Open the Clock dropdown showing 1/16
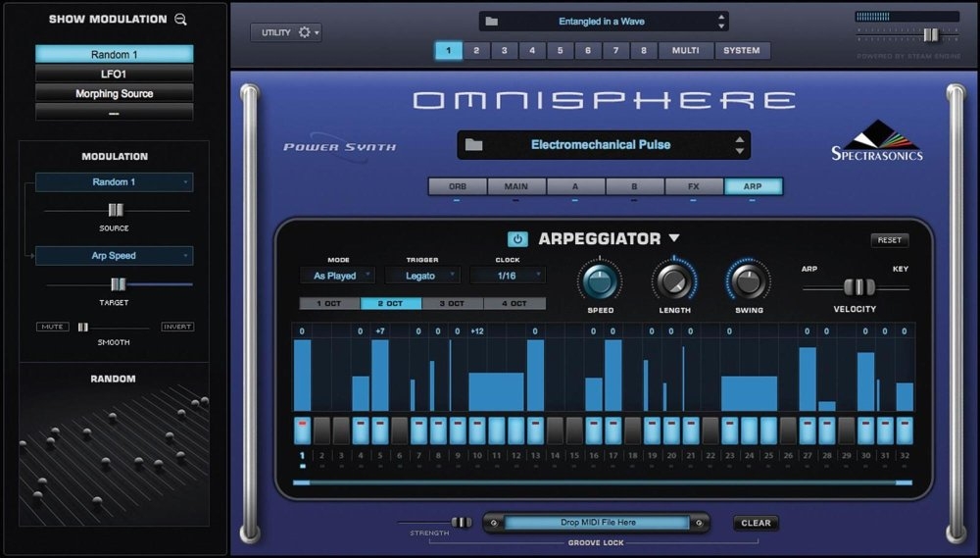The image size is (980, 558). pyautogui.click(x=507, y=276)
